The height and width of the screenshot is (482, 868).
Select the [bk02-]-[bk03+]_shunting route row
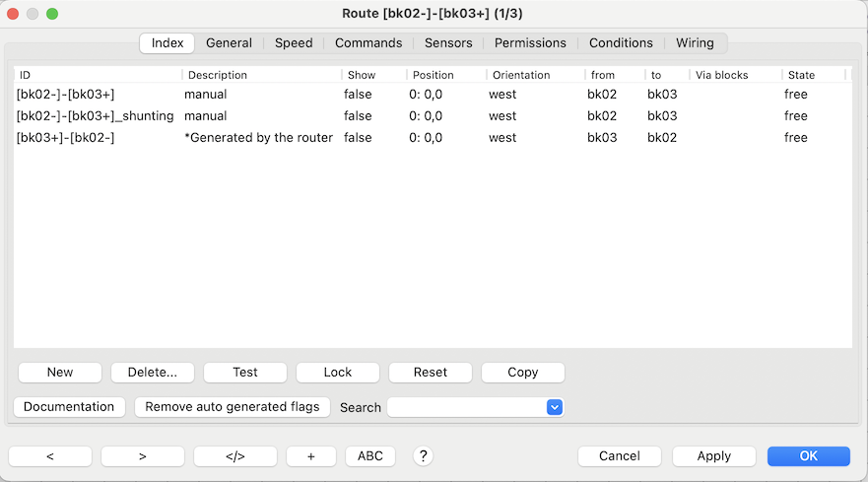pos(96,116)
